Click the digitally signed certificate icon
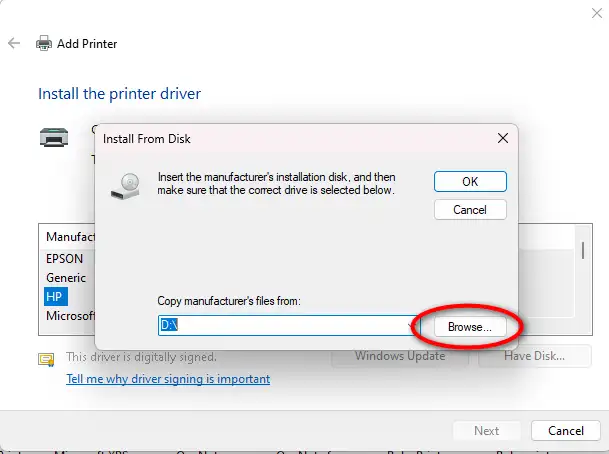This screenshot has width=609, height=454. (46, 359)
